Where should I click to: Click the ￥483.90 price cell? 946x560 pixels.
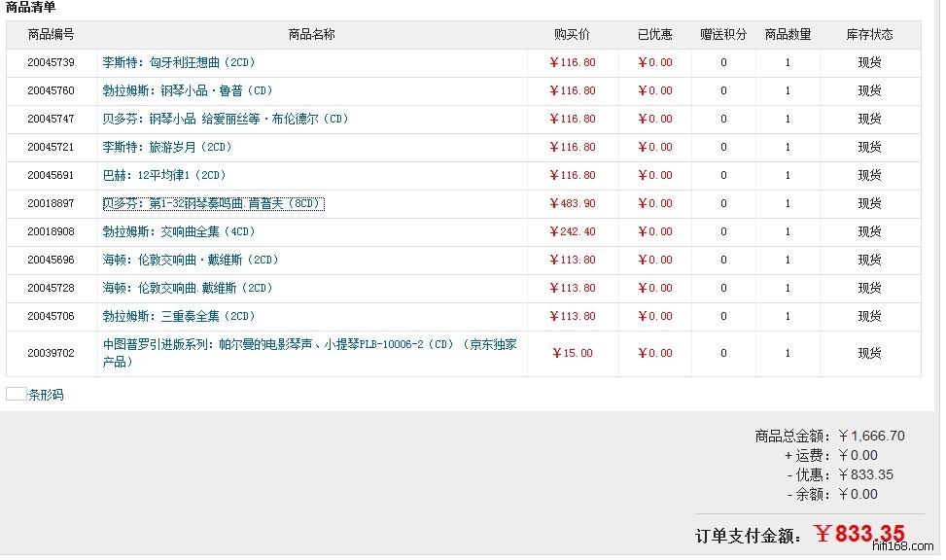click(x=572, y=203)
